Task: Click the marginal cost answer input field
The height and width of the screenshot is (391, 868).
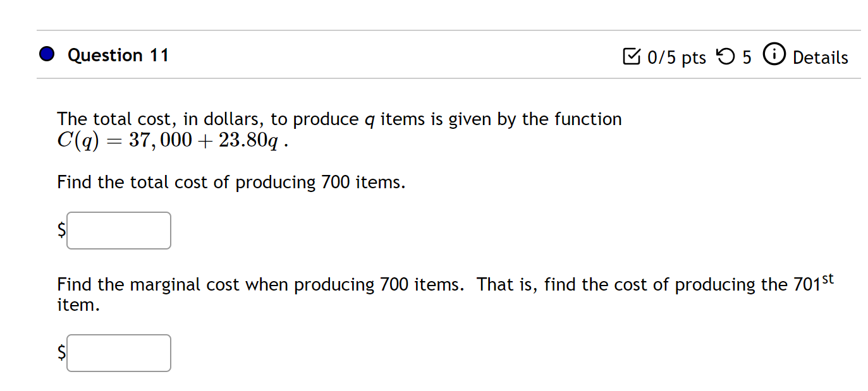Action: (118, 353)
